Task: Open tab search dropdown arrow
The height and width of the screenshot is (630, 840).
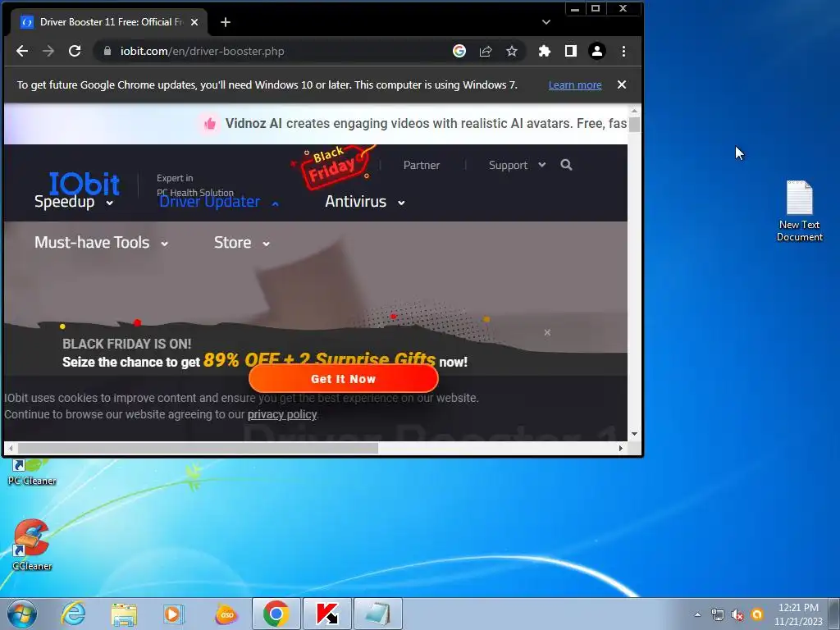Action: (546, 22)
